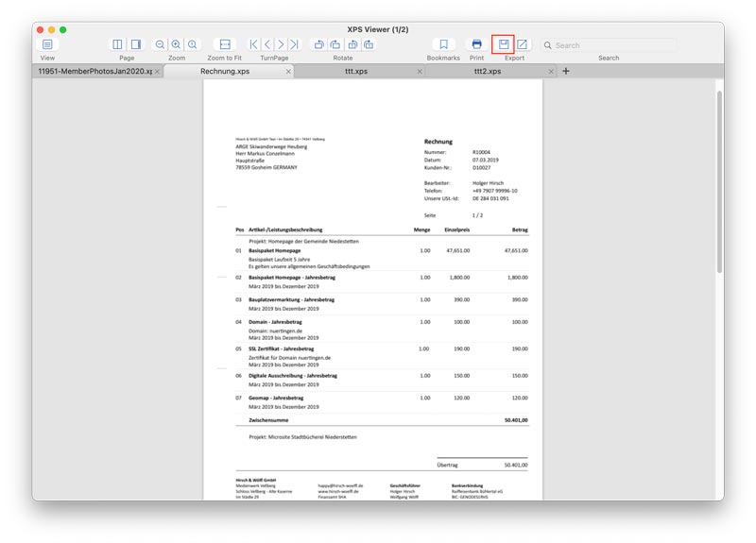The height and width of the screenshot is (543, 756).
Task: Go to the previous page
Action: pos(267,44)
